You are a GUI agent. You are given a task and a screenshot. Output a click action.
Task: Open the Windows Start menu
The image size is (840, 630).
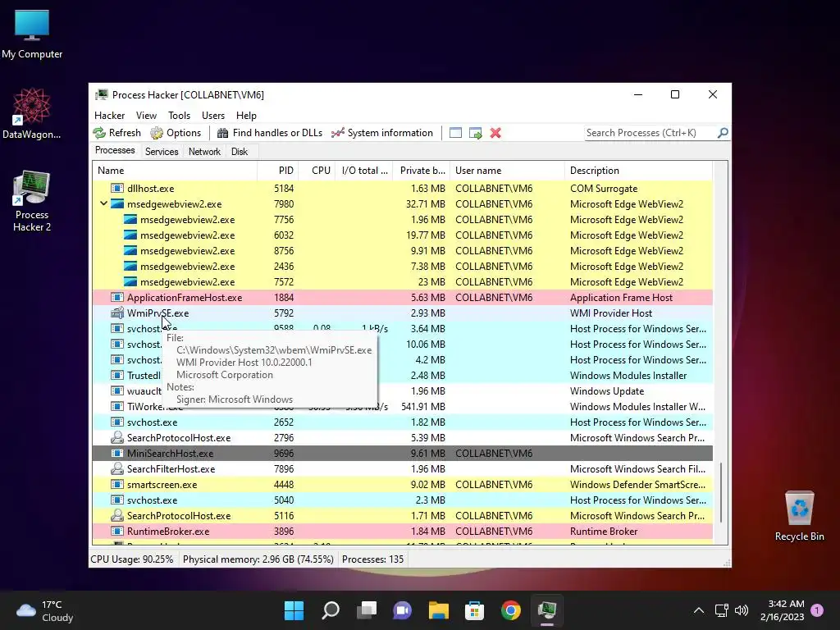pyautogui.click(x=294, y=610)
